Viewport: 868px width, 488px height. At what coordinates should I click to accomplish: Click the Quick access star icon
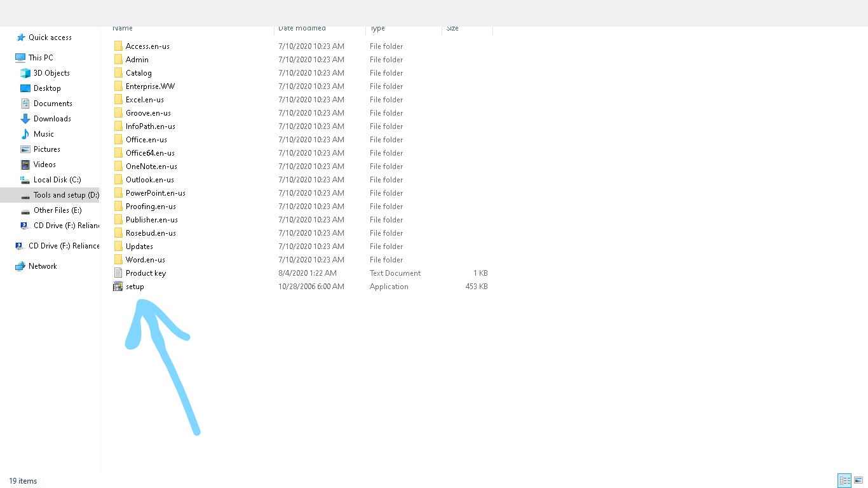[x=21, y=37]
